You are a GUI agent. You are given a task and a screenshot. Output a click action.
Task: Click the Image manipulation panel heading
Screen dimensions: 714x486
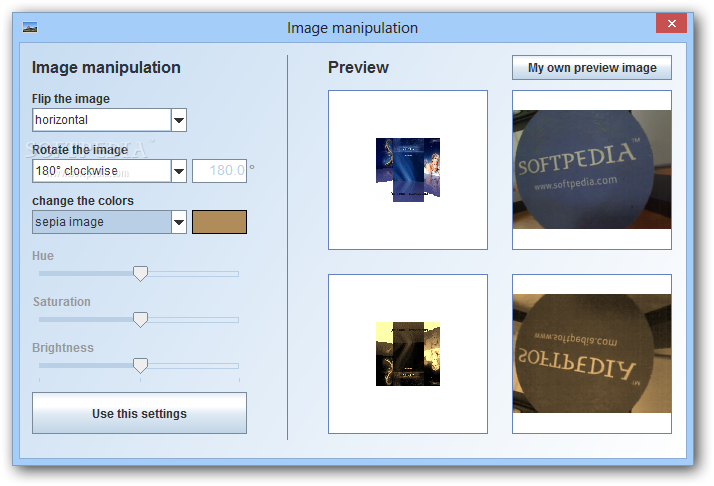[x=106, y=67]
